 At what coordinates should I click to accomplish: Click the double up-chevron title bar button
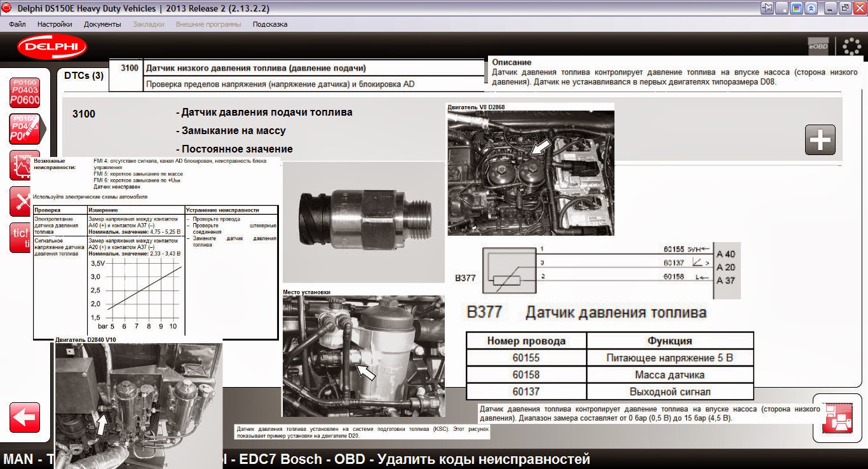click(810, 8)
